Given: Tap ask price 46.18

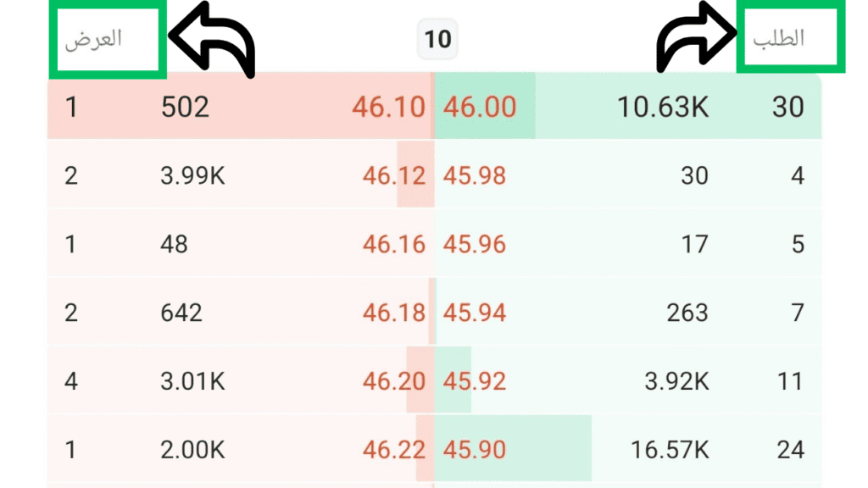Looking at the screenshot, I should pyautogui.click(x=393, y=313).
